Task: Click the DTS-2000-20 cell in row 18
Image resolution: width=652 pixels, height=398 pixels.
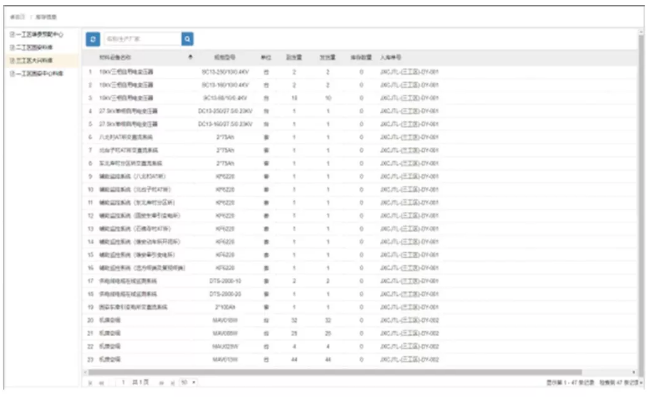Action: click(x=225, y=294)
